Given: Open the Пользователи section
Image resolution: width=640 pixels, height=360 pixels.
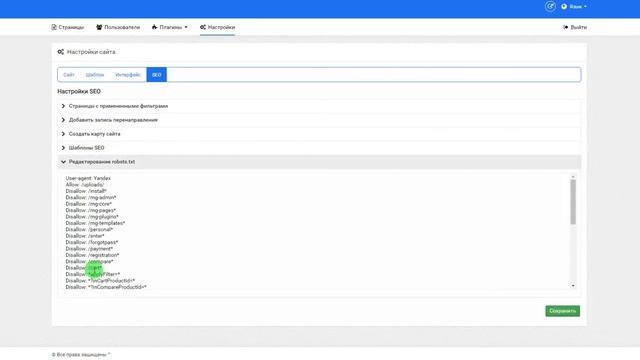Looking at the screenshot, I should 118,27.
